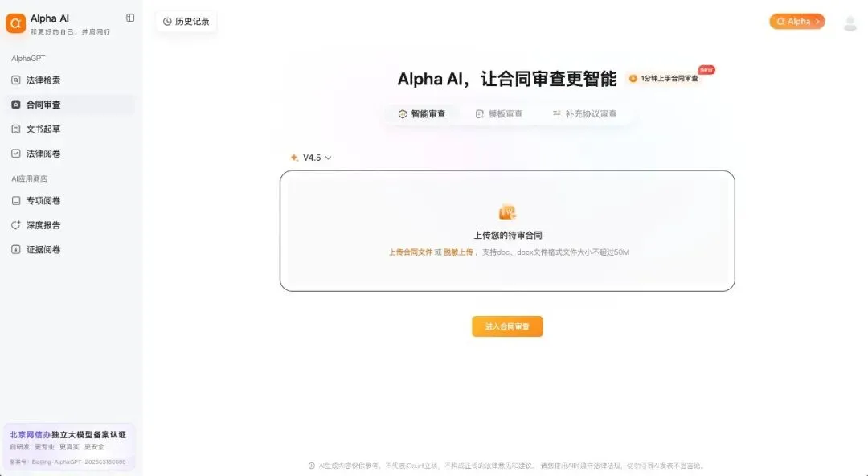Image resolution: width=868 pixels, height=476 pixels.
Task: Click the 模板审查 tab icon
Action: (479, 114)
